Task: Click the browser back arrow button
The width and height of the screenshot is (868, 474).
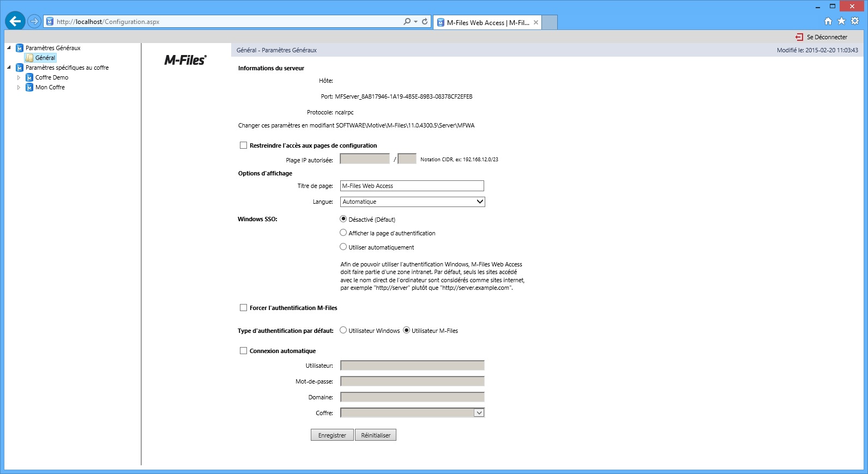Action: tap(15, 21)
